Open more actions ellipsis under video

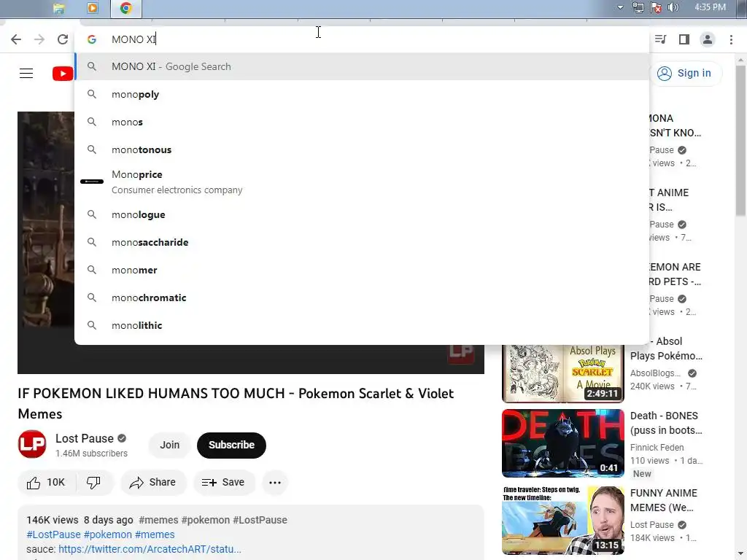[275, 483]
